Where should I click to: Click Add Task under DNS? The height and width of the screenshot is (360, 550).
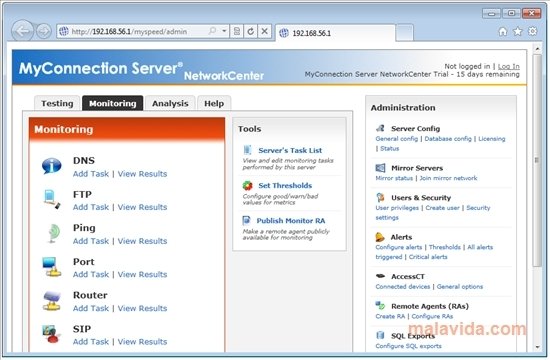point(91,174)
